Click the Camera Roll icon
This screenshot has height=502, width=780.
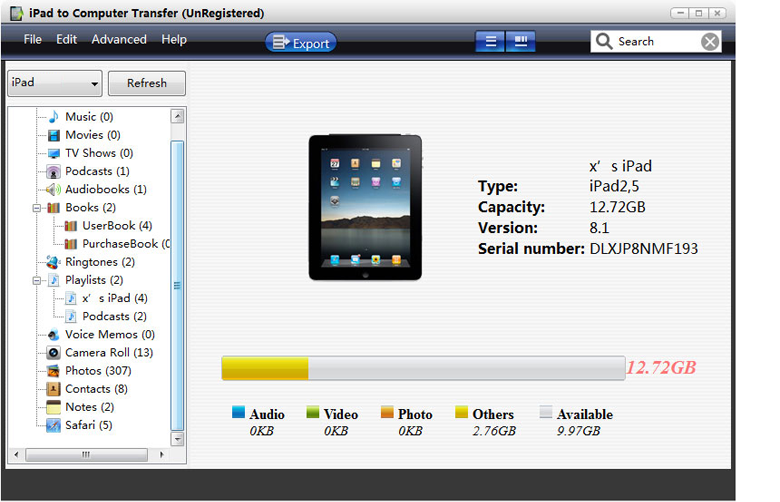tap(54, 353)
